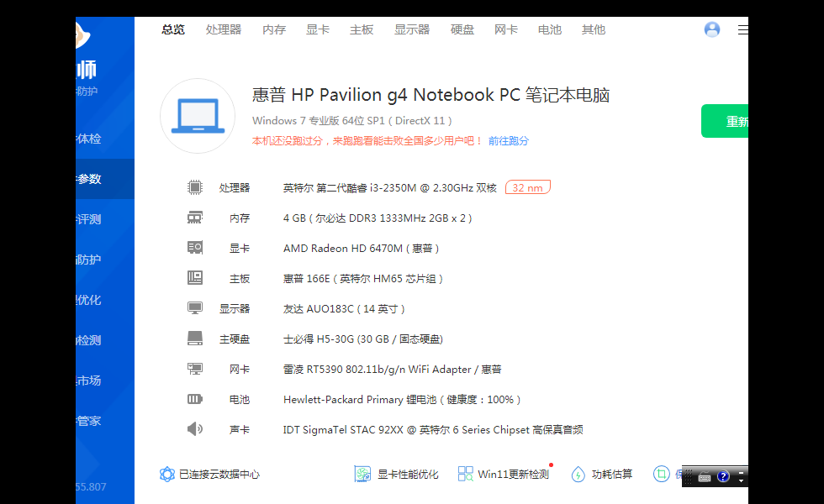Open the 硬盘 tab
Screen dimensions: 824x504
coord(462,30)
